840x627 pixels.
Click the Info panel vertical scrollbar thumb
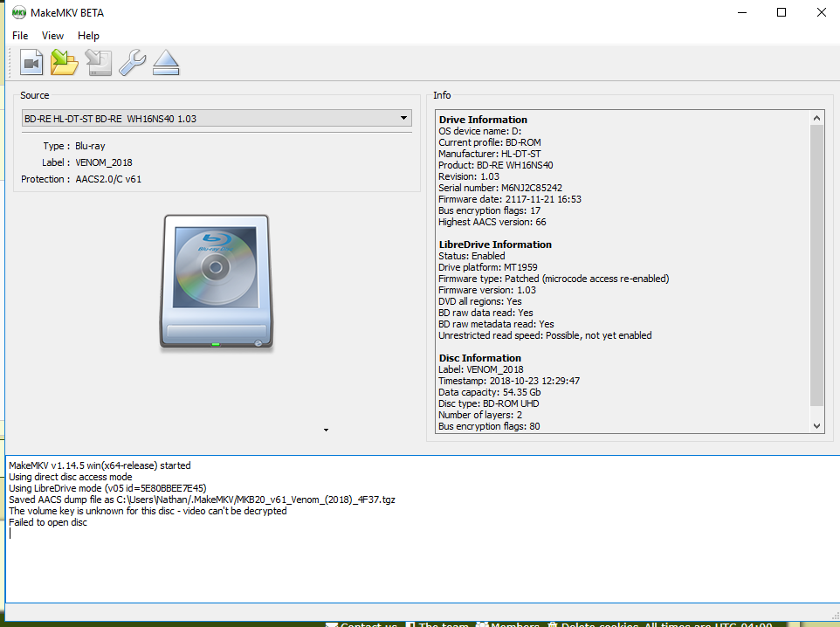click(x=817, y=262)
